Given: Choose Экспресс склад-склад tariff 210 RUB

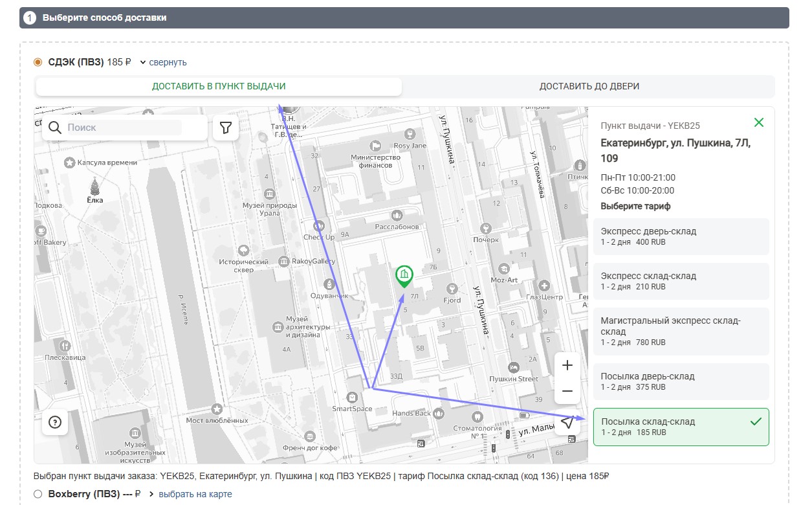Looking at the screenshot, I should (x=681, y=281).
